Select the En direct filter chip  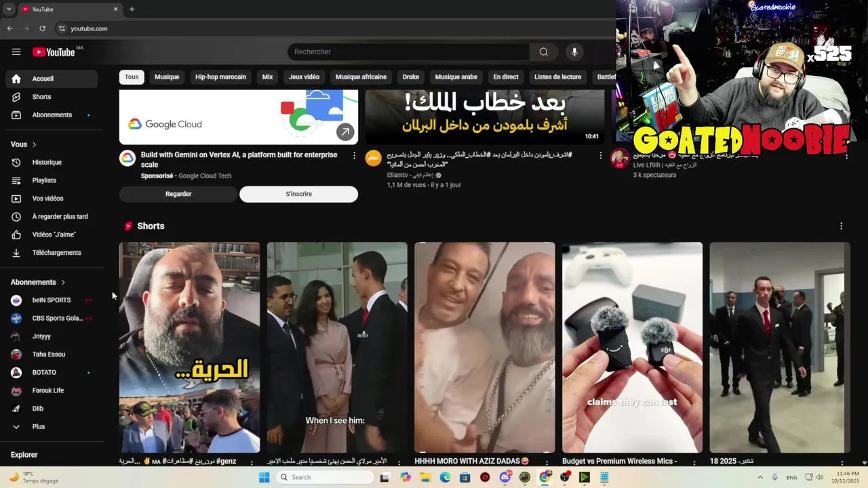[506, 77]
